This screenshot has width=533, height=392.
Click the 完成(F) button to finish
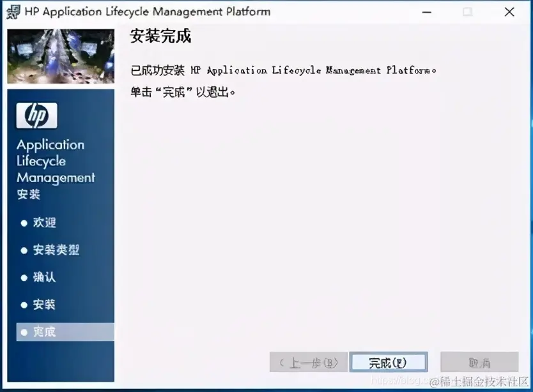pos(389,361)
